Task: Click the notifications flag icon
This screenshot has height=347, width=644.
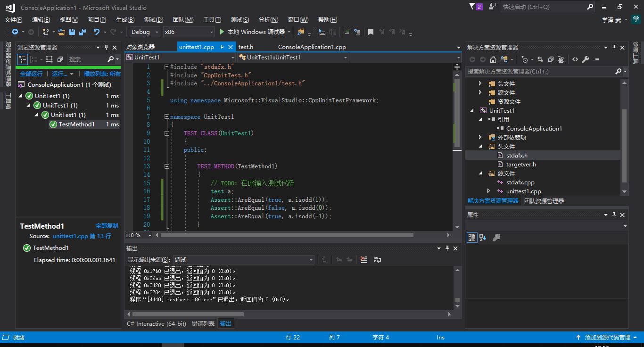Action: pos(473,7)
